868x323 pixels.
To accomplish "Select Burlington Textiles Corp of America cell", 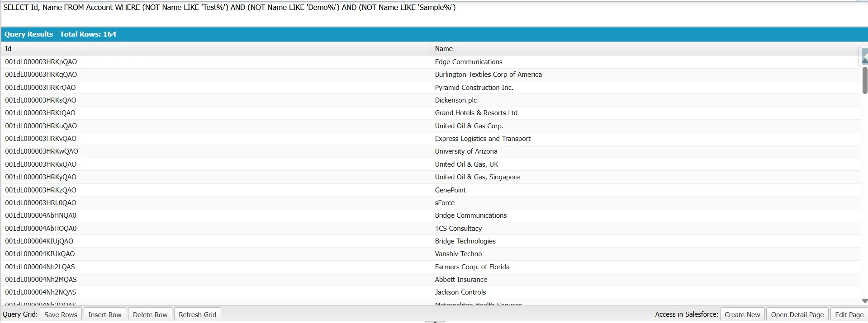I will pos(645,75).
